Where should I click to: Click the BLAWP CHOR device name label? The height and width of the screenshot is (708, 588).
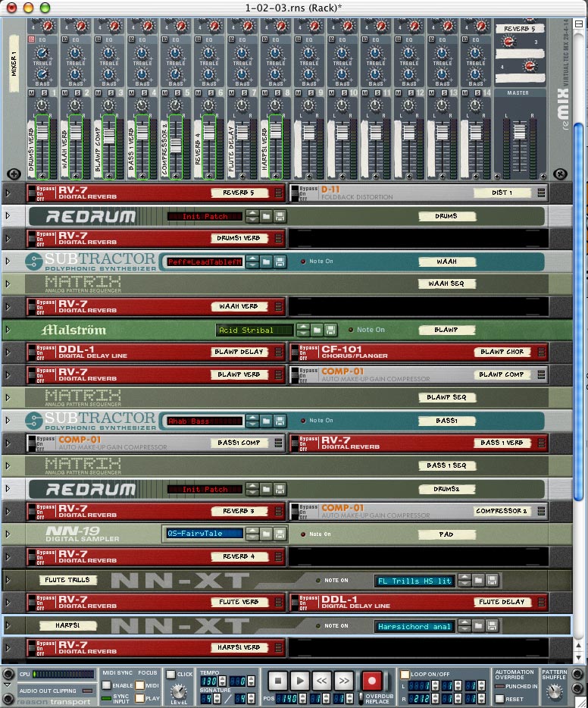click(x=502, y=352)
